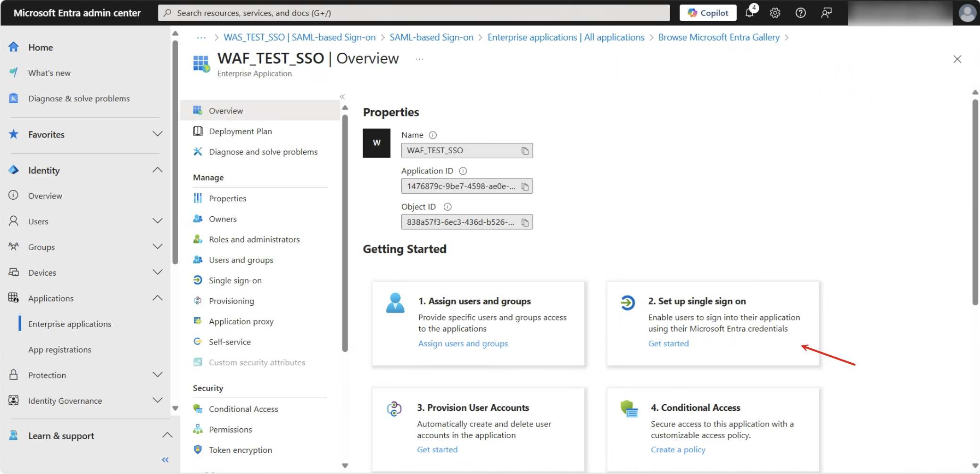Click the search resources box
Image resolution: width=980 pixels, height=474 pixels.
[414, 13]
